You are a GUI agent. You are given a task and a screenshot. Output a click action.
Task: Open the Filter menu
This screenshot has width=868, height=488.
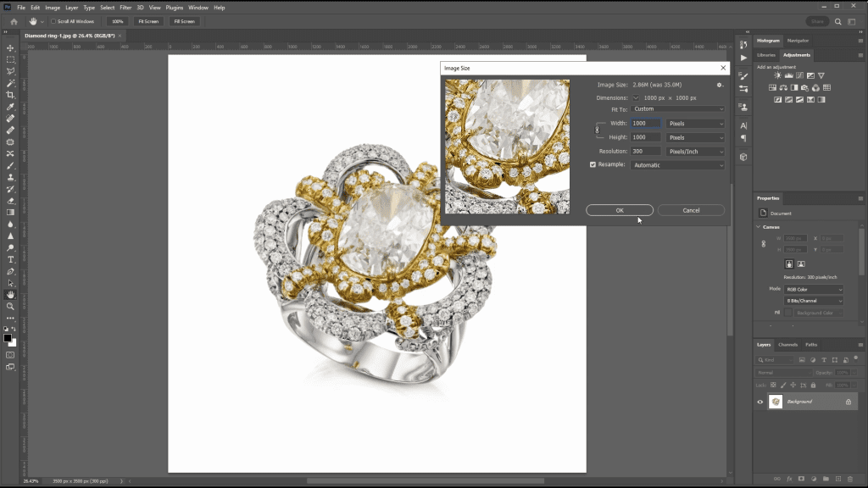[x=125, y=8]
